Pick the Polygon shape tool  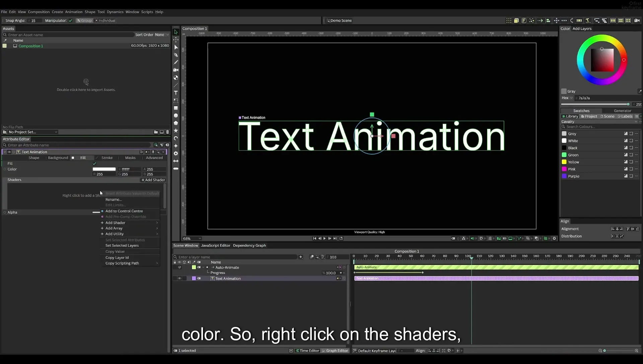pos(176,123)
